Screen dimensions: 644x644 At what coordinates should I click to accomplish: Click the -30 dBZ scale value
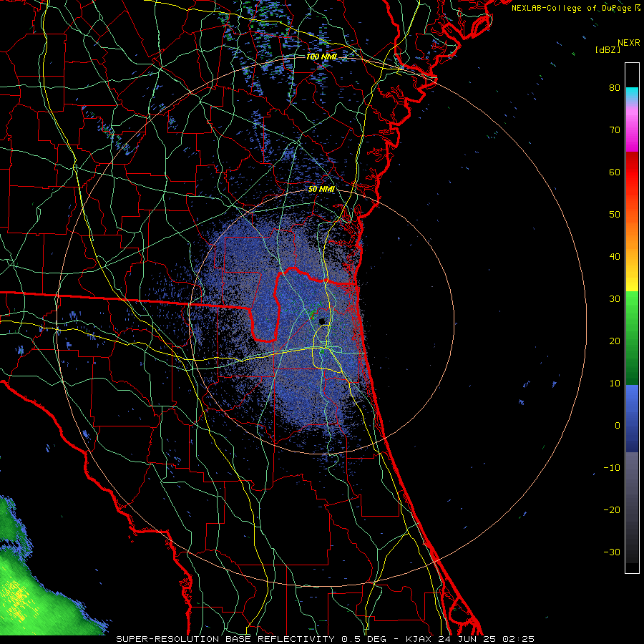[612, 552]
